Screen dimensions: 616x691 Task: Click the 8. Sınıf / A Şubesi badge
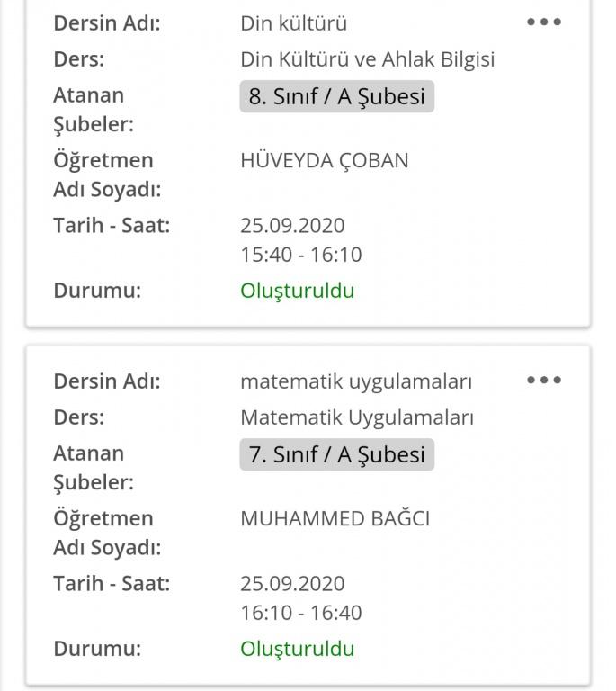point(336,96)
